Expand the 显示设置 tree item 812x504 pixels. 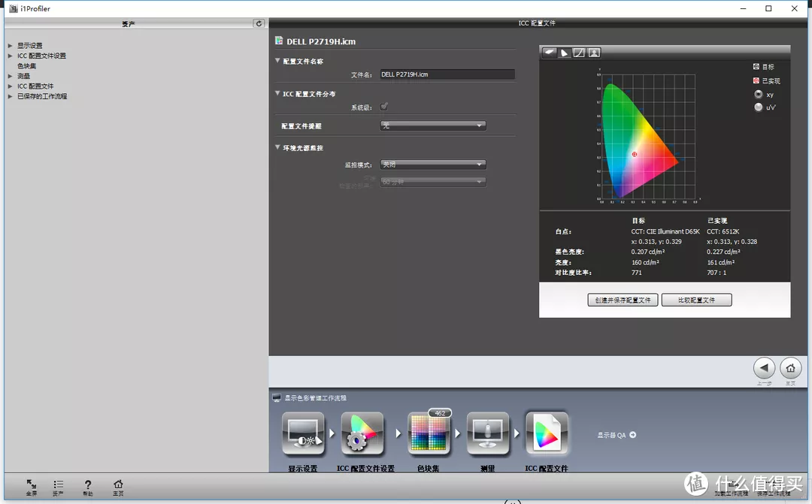tap(10, 46)
